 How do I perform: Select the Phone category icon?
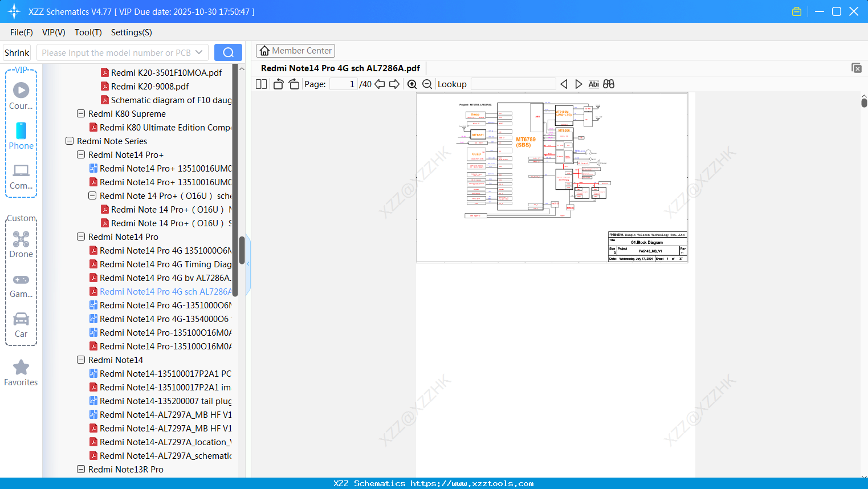[x=21, y=136]
